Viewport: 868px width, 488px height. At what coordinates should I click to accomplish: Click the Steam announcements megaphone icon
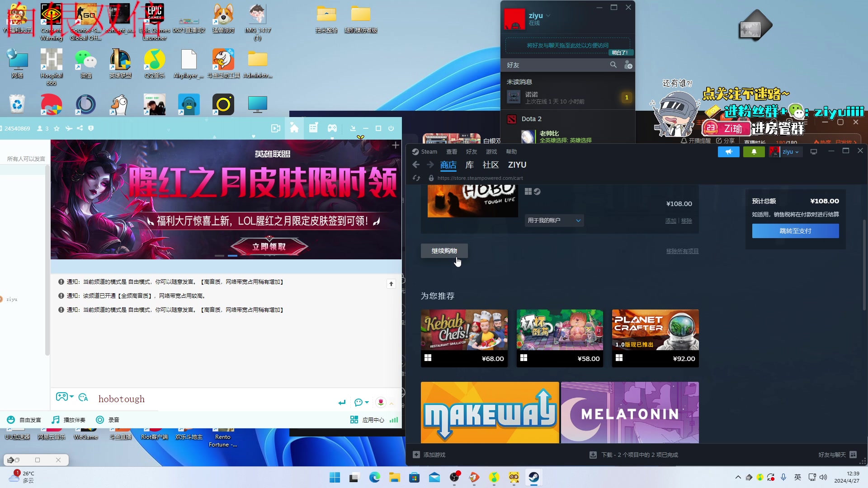728,152
